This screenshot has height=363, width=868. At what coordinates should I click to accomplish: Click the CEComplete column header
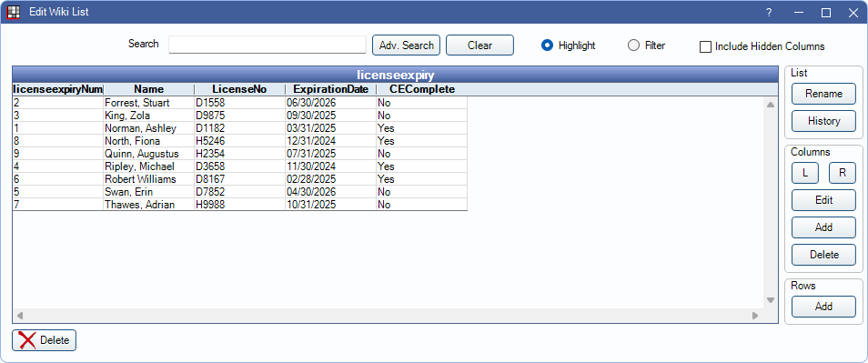pos(422,89)
